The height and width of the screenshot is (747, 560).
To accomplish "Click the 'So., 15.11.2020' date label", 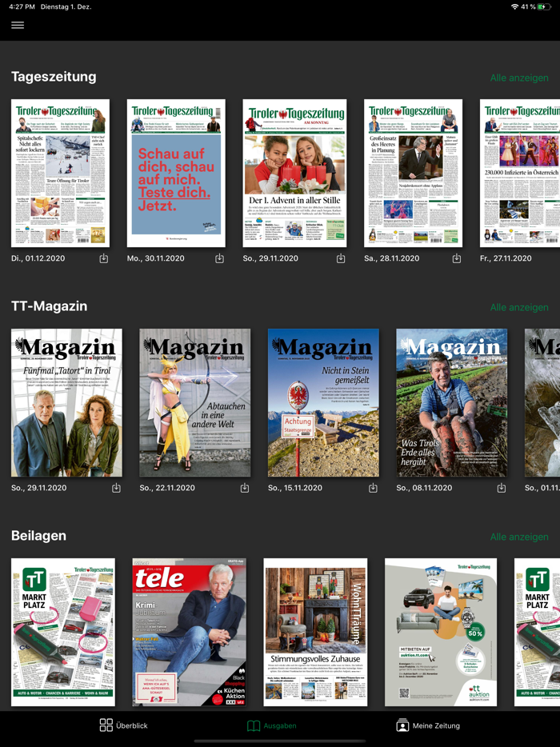I will pyautogui.click(x=295, y=488).
